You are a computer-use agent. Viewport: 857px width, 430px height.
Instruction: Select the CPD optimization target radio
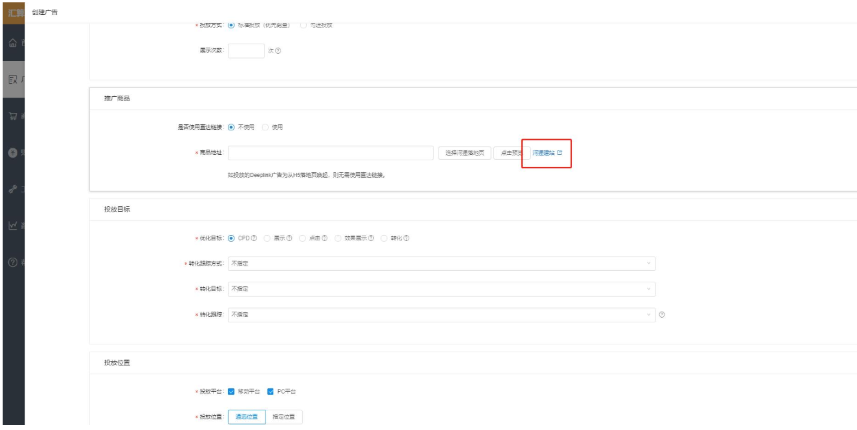click(x=232, y=237)
